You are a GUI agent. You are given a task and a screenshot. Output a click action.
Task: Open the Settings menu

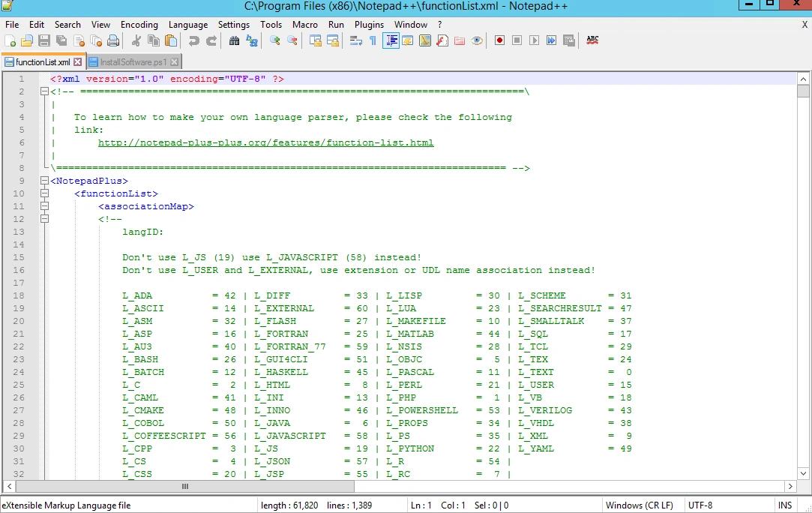click(234, 24)
